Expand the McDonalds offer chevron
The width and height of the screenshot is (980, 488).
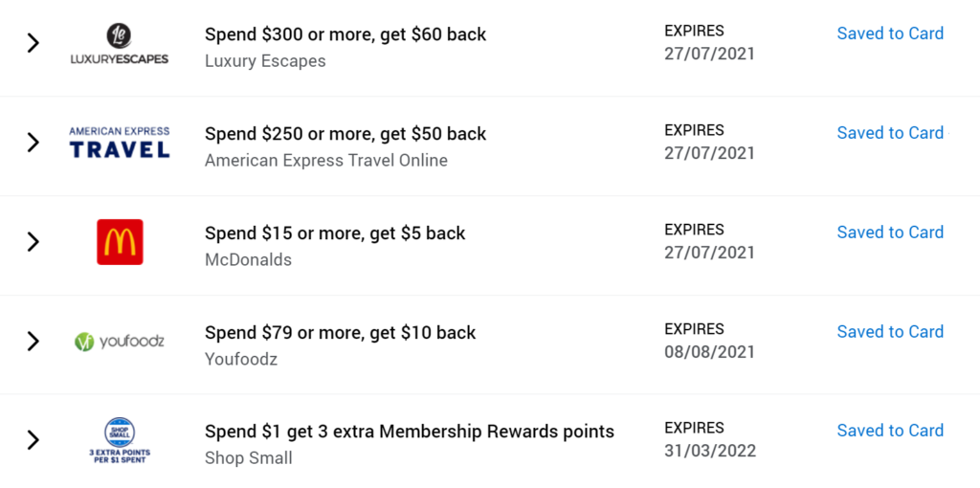point(33,242)
